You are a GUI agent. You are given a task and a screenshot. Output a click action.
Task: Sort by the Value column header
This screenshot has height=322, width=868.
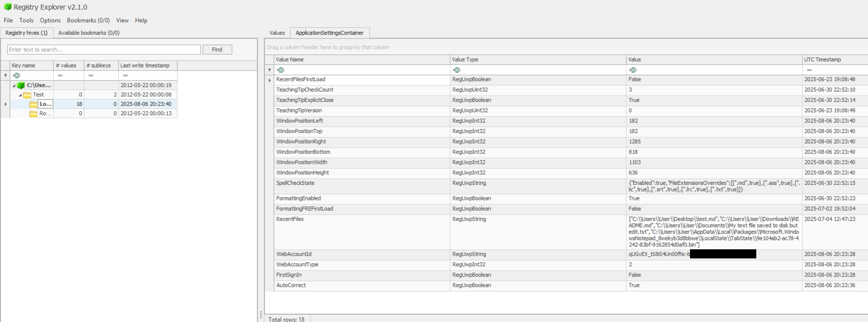tap(714, 60)
